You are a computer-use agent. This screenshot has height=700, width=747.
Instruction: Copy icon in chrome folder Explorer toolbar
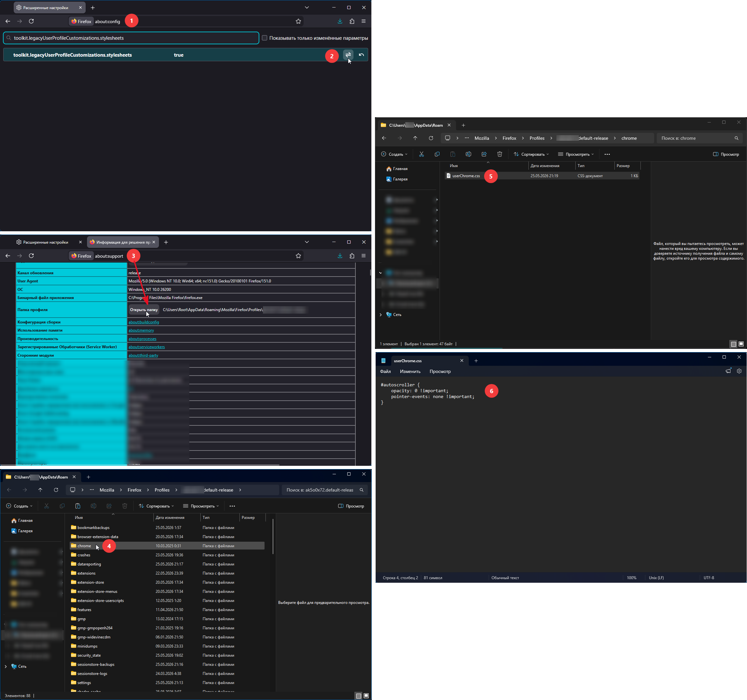437,154
